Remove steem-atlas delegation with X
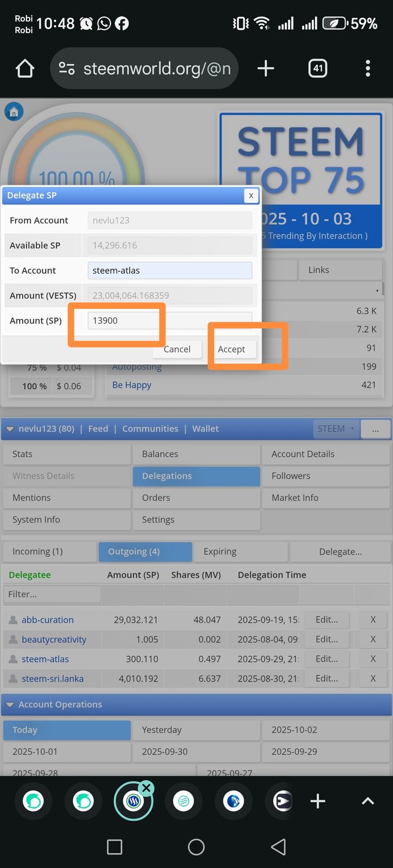Image resolution: width=393 pixels, height=868 pixels. (x=373, y=659)
